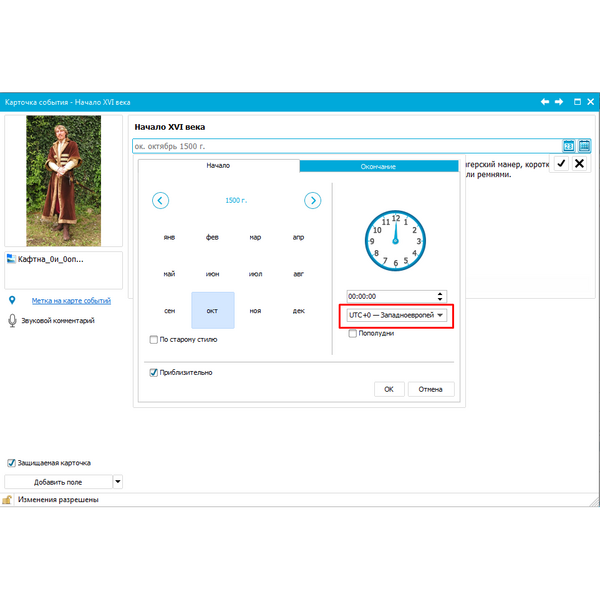Switch to the Начало tab
600x600 pixels.
click(218, 166)
